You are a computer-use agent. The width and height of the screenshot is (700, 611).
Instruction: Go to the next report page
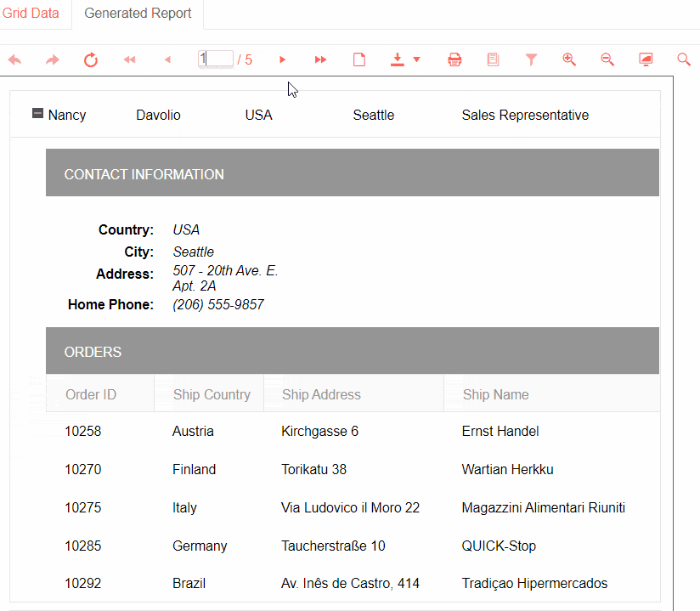283,59
